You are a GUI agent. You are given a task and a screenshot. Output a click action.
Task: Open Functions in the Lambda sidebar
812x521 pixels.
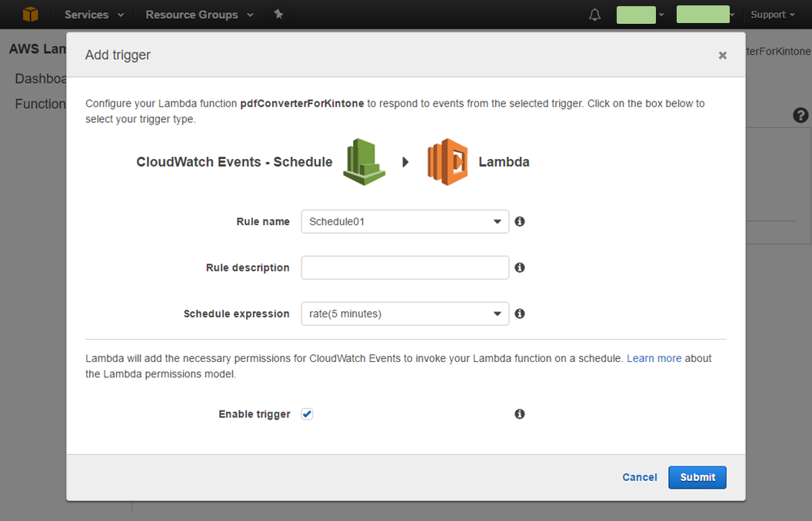tap(41, 104)
